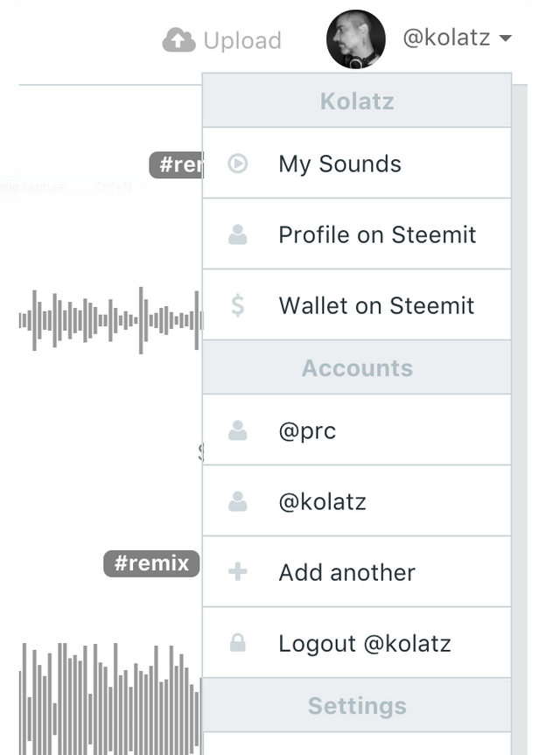The width and height of the screenshot is (560, 755).
Task: Log out of @kolatz
Action: pos(364,644)
